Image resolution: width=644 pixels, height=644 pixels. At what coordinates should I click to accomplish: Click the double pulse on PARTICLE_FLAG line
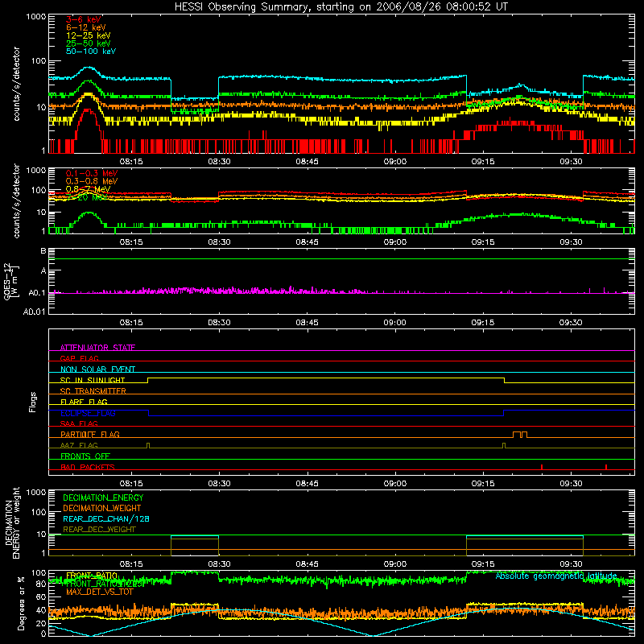520,435
